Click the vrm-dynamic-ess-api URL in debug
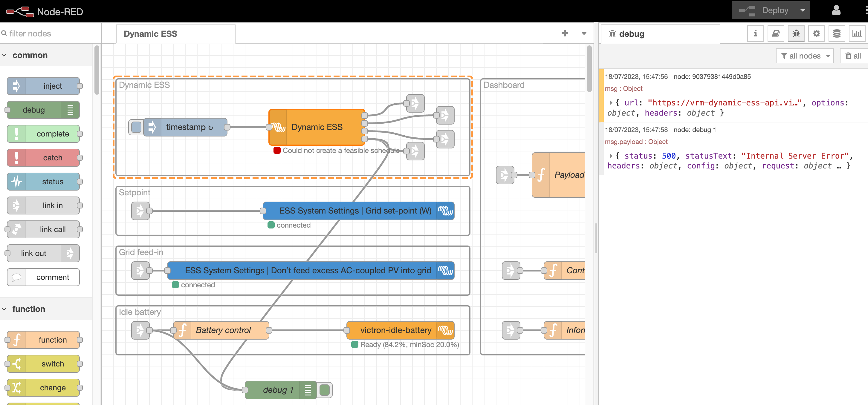This screenshot has width=868, height=405. (724, 103)
